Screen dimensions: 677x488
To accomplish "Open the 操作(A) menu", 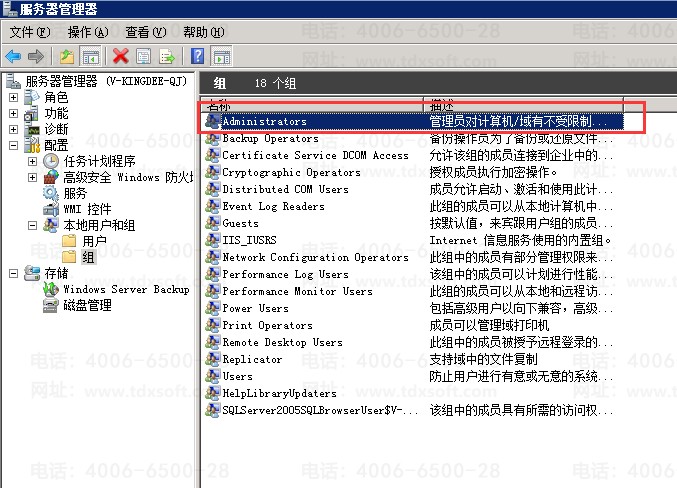I will coord(88,32).
